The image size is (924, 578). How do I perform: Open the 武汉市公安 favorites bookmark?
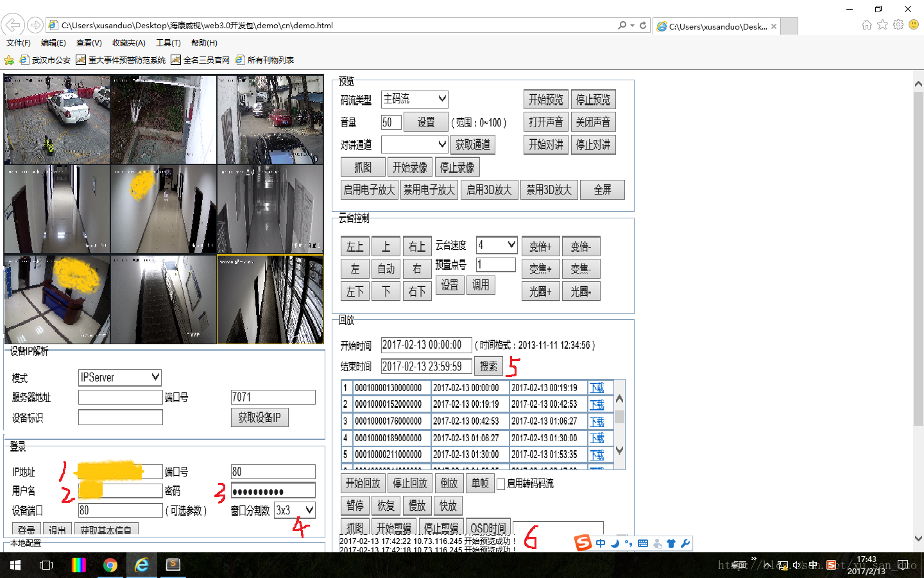[45, 60]
